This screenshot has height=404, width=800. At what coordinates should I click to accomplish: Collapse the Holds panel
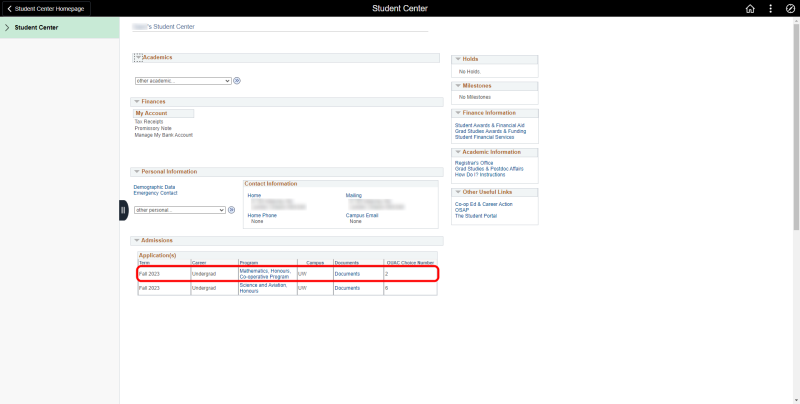[458, 59]
